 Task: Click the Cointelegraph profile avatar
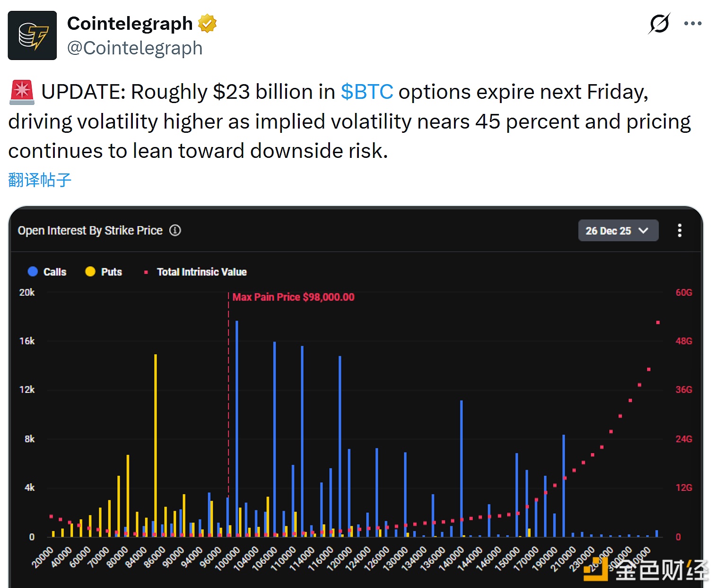[x=32, y=35]
